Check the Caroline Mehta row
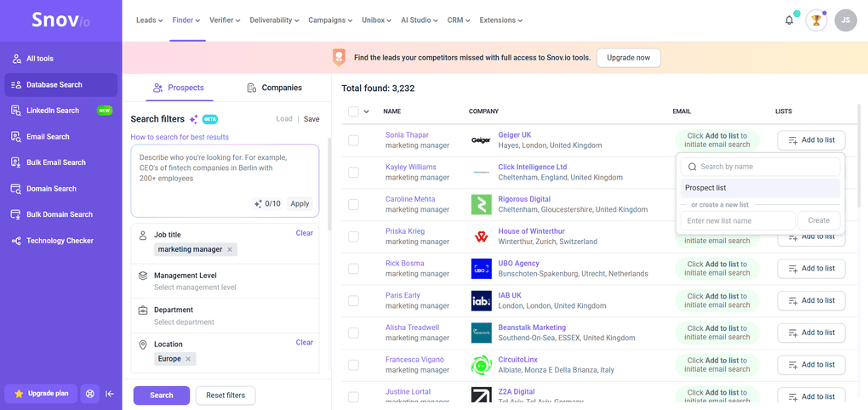 pos(353,205)
